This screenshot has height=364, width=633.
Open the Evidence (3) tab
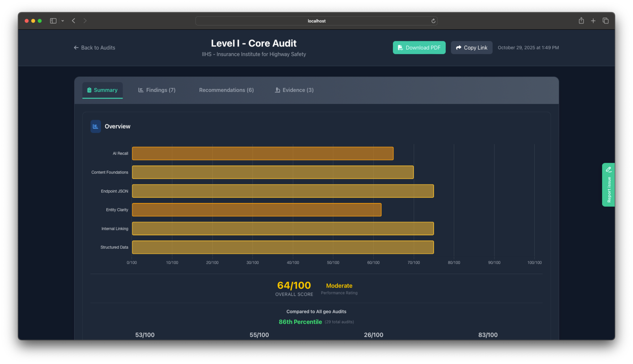tap(294, 90)
